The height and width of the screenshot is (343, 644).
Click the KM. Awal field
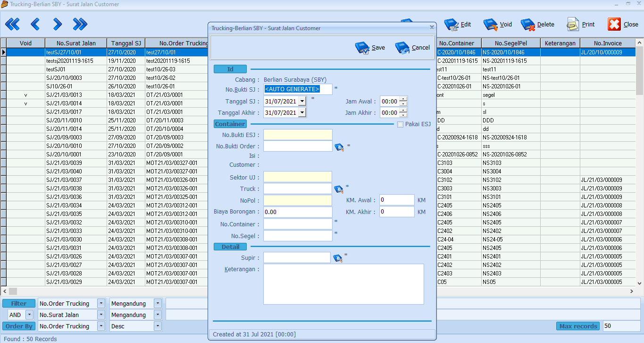pyautogui.click(x=397, y=200)
